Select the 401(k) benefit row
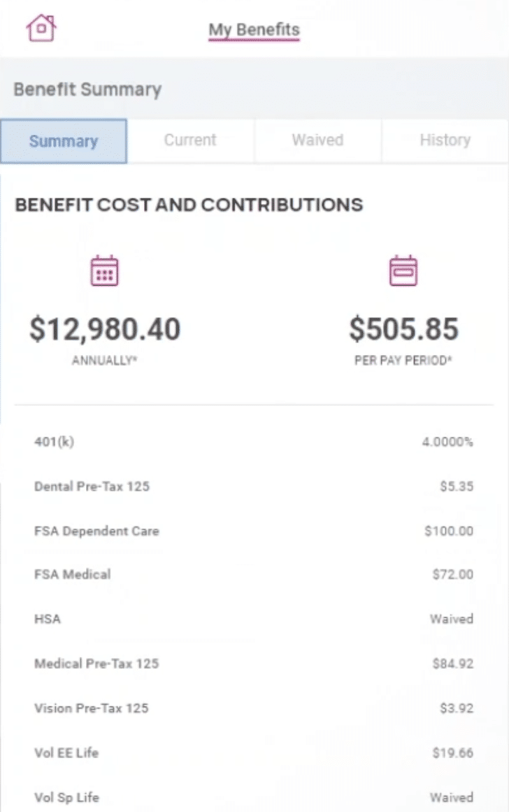Screen dimensions: 509x812 [254, 442]
